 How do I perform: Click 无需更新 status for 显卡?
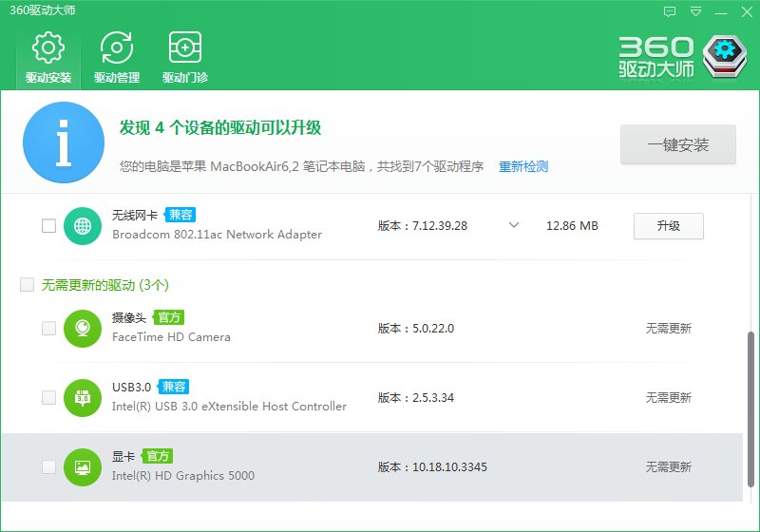669,467
